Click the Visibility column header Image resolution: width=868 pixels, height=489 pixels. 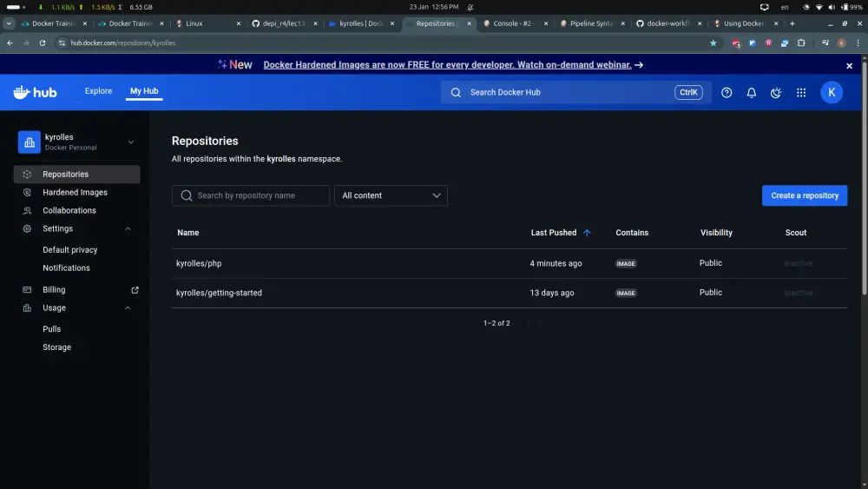click(716, 233)
